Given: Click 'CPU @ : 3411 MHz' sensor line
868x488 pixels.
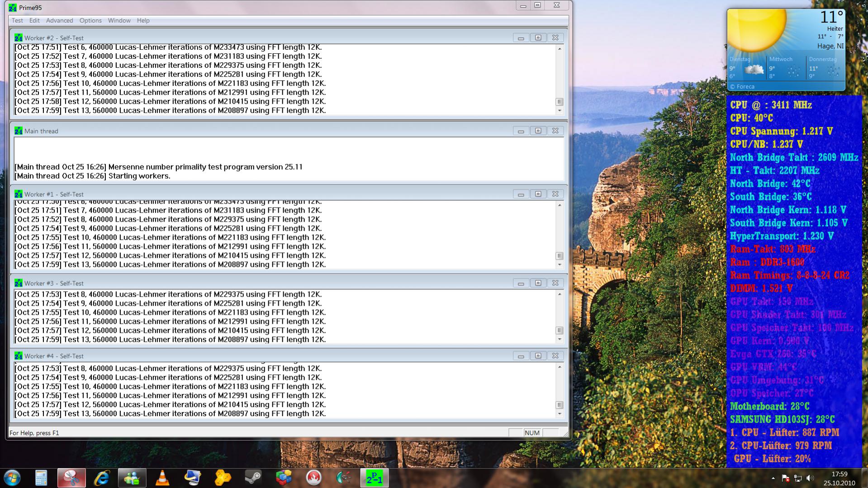Looking at the screenshot, I should (771, 105).
